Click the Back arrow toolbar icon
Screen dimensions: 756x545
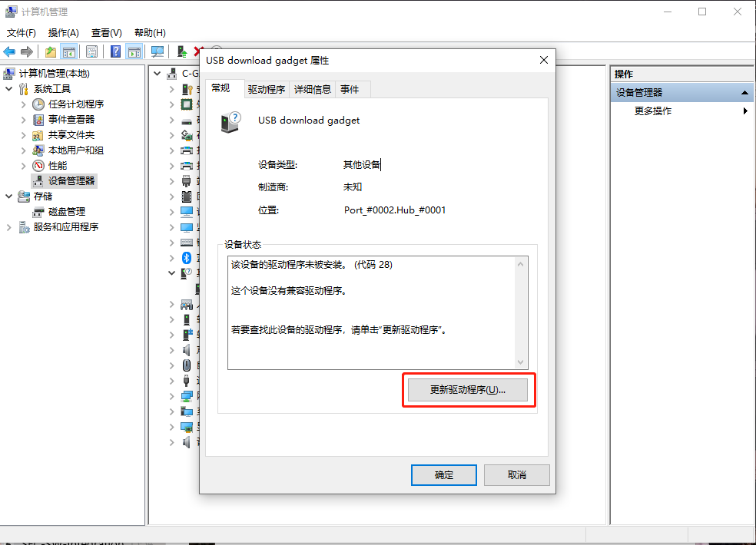coord(9,51)
